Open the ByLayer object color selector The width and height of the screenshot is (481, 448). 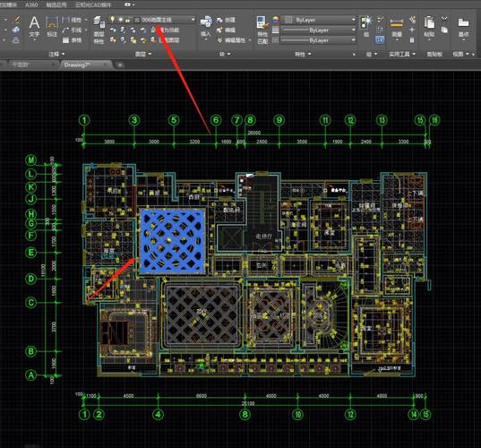(x=319, y=20)
